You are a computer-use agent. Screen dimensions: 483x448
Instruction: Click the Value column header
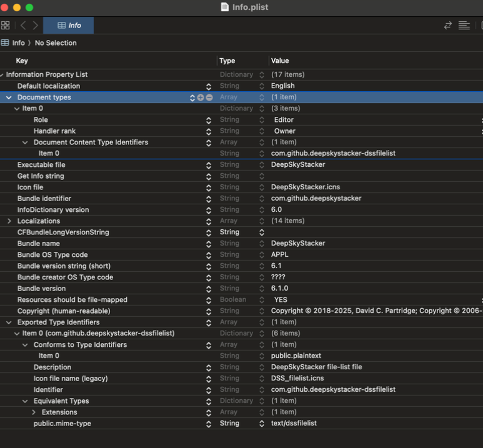(280, 61)
